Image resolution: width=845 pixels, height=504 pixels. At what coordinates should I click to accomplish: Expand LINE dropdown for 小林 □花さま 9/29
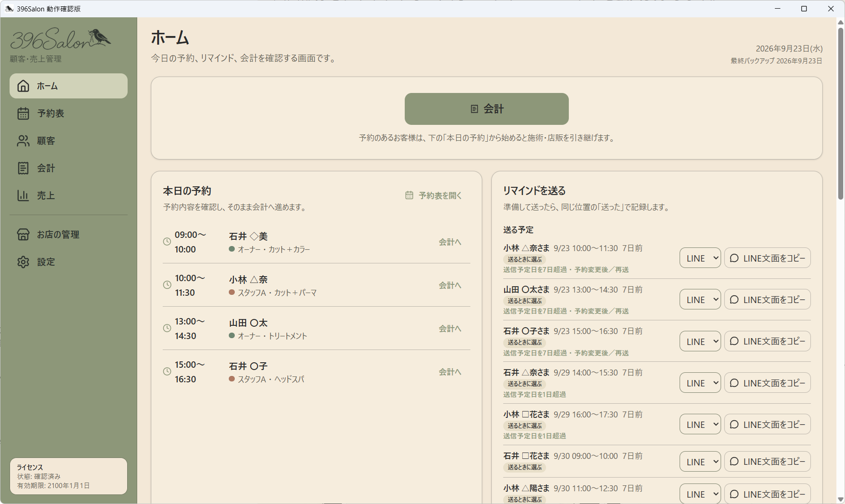coord(700,425)
